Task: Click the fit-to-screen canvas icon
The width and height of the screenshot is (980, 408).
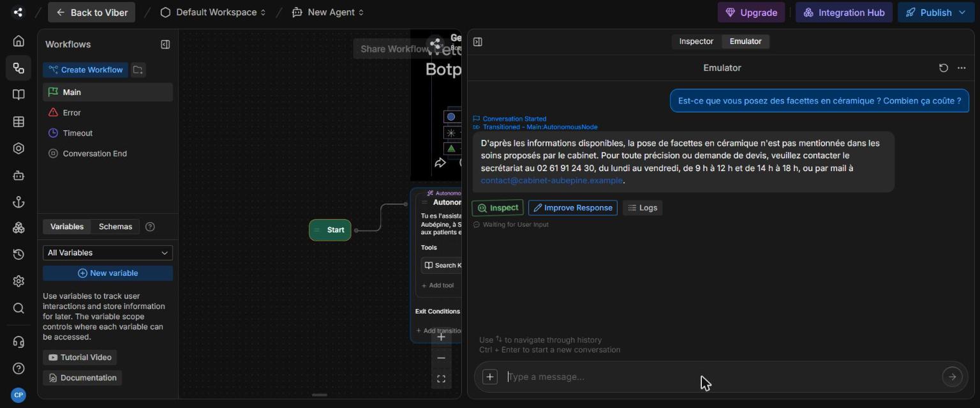Action: pyautogui.click(x=441, y=379)
